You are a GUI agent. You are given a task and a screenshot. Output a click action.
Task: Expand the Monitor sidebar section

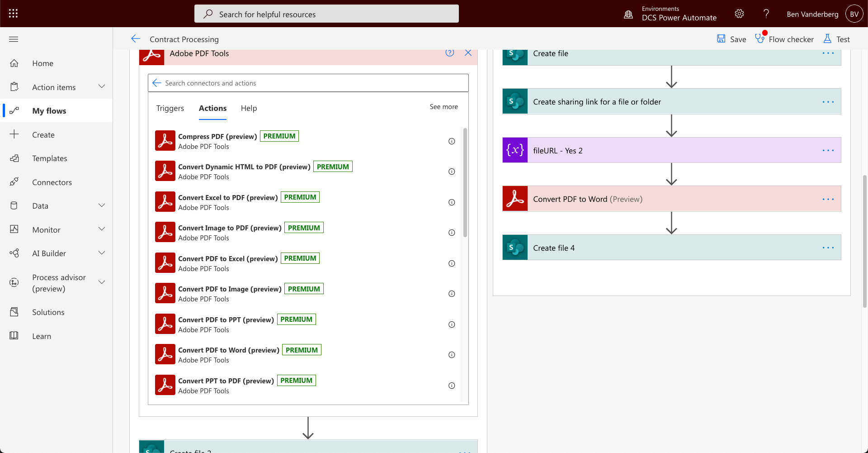coord(103,229)
